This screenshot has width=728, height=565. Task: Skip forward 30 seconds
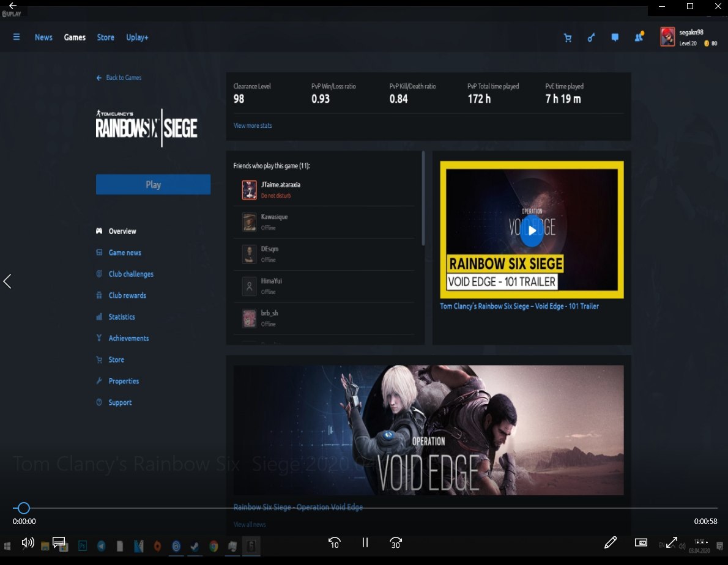[396, 543]
